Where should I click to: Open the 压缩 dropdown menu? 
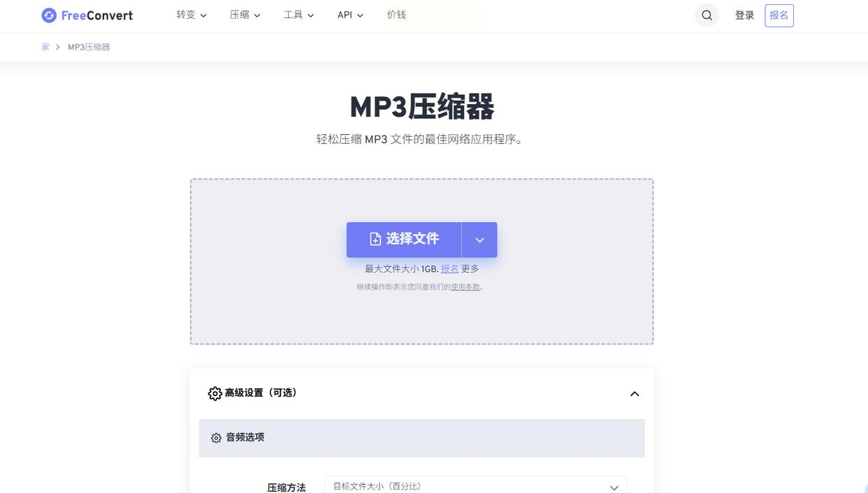[x=245, y=15]
